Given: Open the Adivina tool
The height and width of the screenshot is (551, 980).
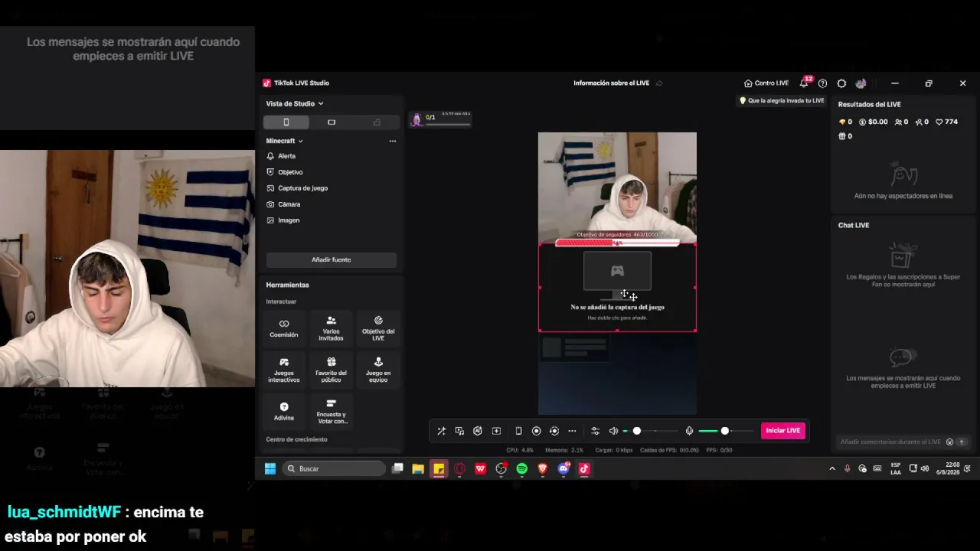Looking at the screenshot, I should (x=284, y=411).
